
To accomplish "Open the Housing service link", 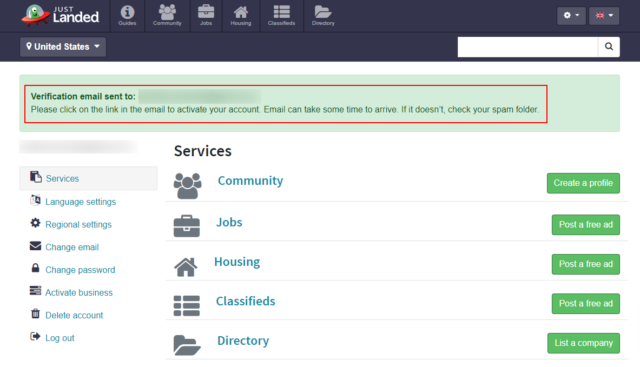I will tap(237, 262).
